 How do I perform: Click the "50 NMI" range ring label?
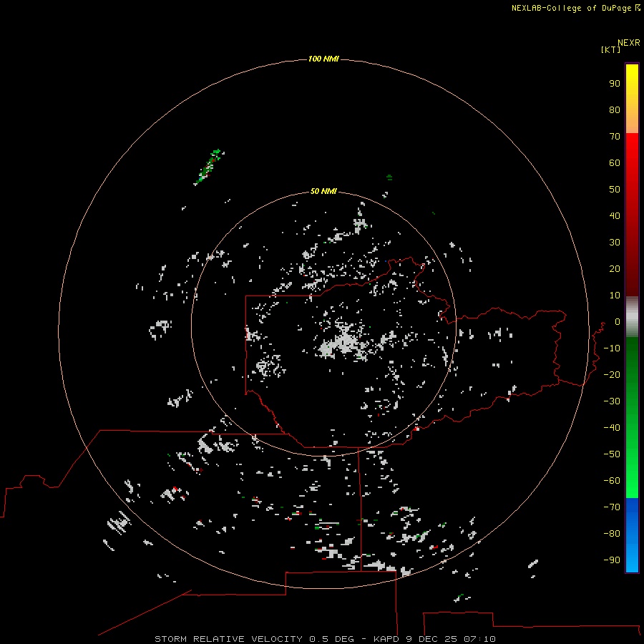pyautogui.click(x=323, y=191)
